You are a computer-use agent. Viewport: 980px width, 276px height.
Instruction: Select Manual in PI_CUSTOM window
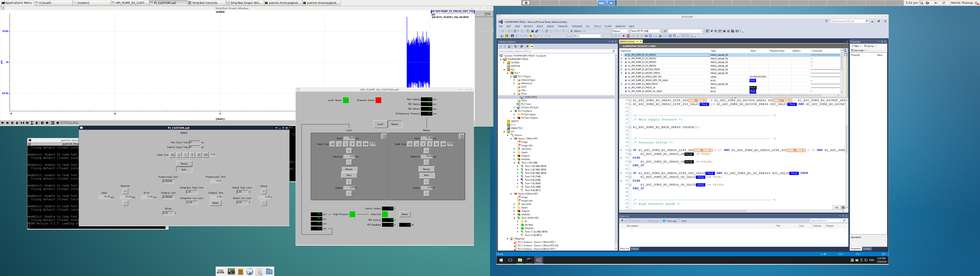(184, 164)
